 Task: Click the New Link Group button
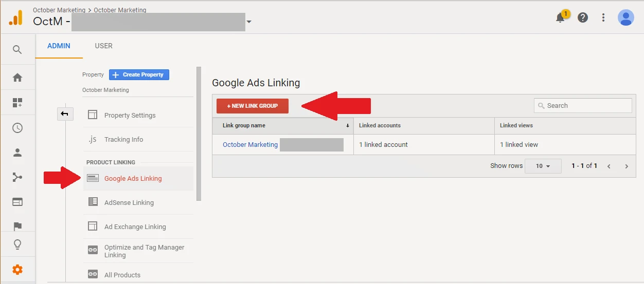click(252, 106)
